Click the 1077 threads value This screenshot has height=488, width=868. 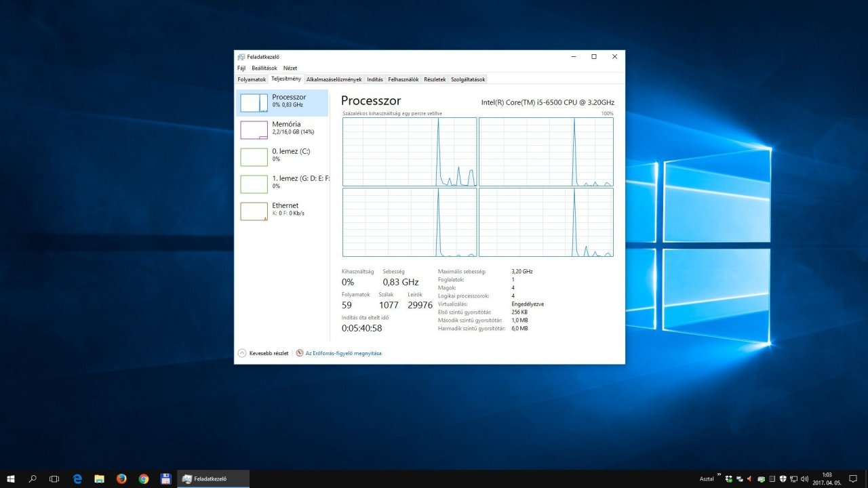click(389, 306)
